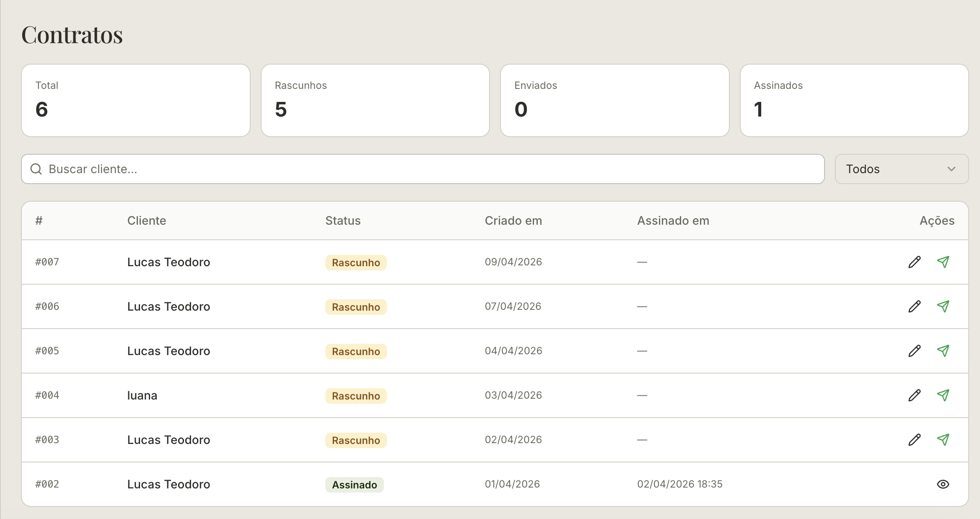Edit contract #003 with pencil icon
This screenshot has width=980, height=519.
click(915, 440)
